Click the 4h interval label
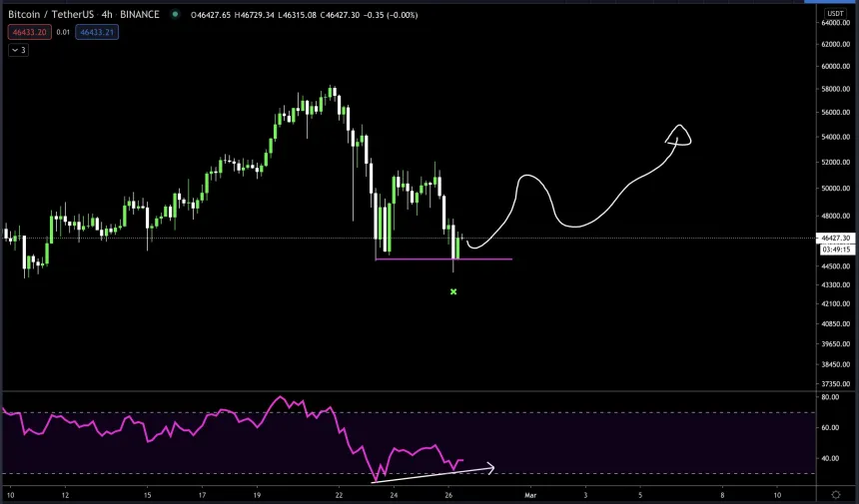Screen dimensions: 859x504 pos(107,14)
